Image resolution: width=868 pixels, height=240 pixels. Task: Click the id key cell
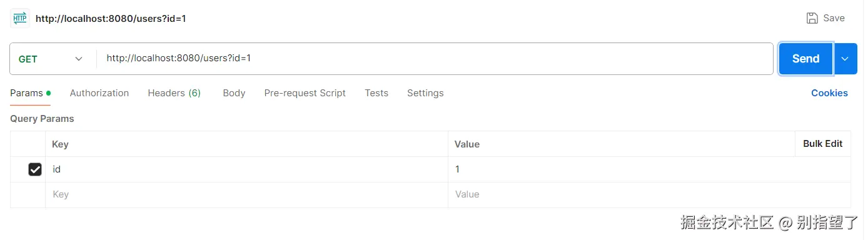[246, 169]
